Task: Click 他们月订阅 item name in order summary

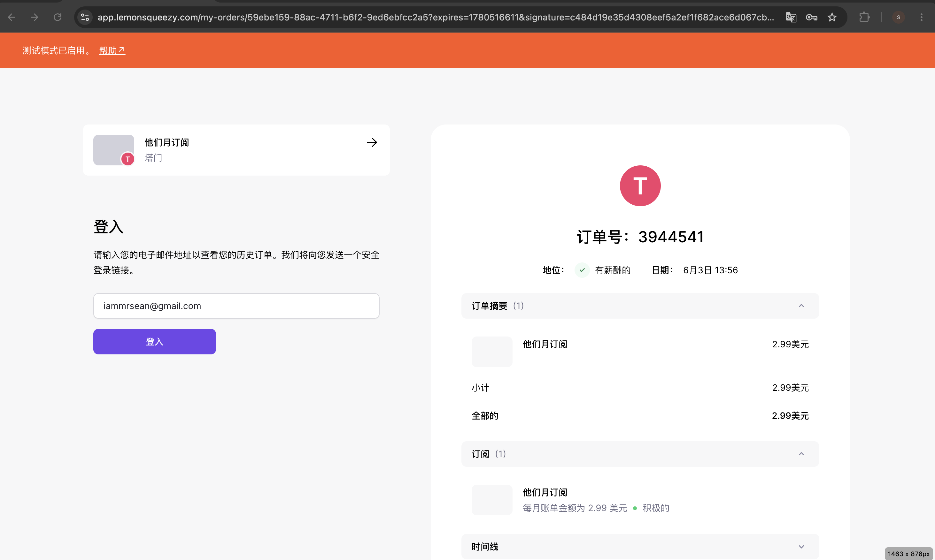Action: click(x=545, y=344)
